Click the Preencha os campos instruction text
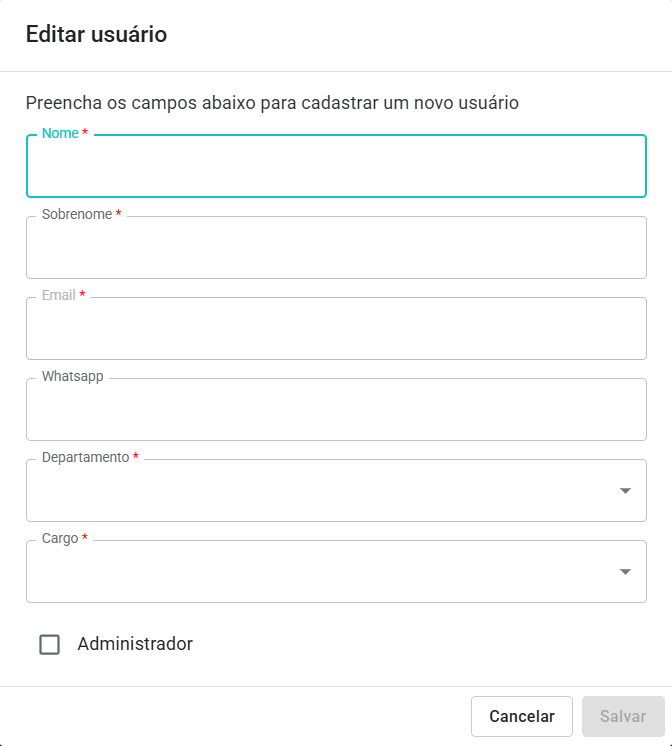 [272, 102]
